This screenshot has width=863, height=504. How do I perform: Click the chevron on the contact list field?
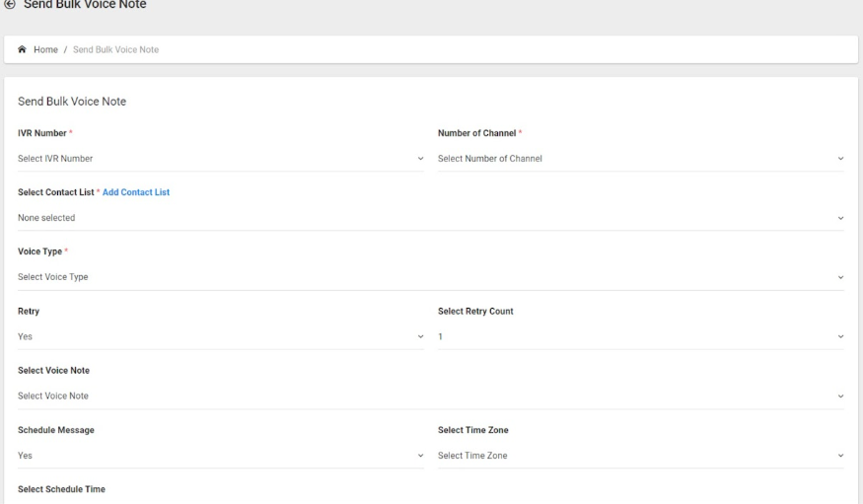click(840, 218)
